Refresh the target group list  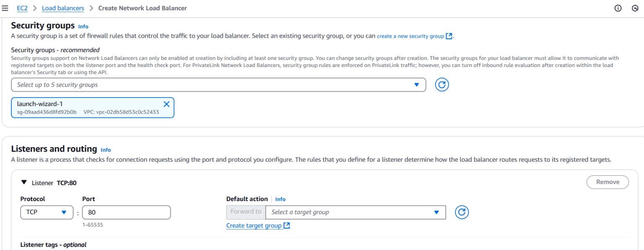[462, 212]
